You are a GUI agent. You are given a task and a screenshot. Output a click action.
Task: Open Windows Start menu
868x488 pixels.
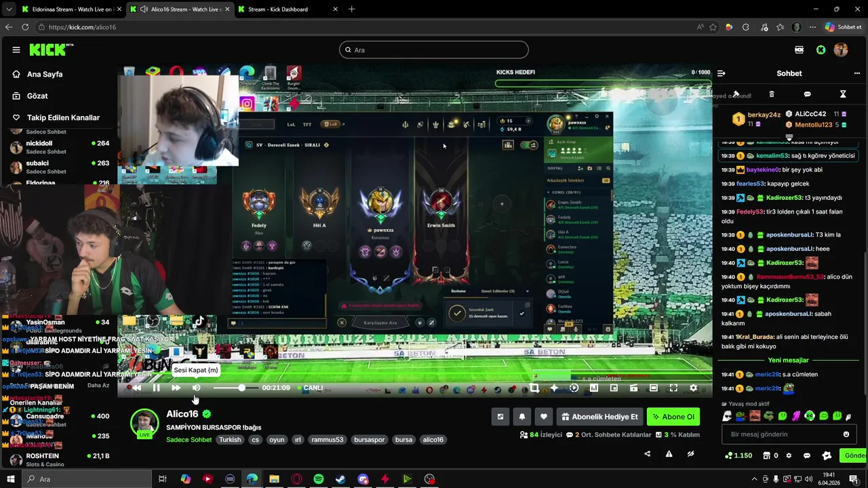click(10, 479)
